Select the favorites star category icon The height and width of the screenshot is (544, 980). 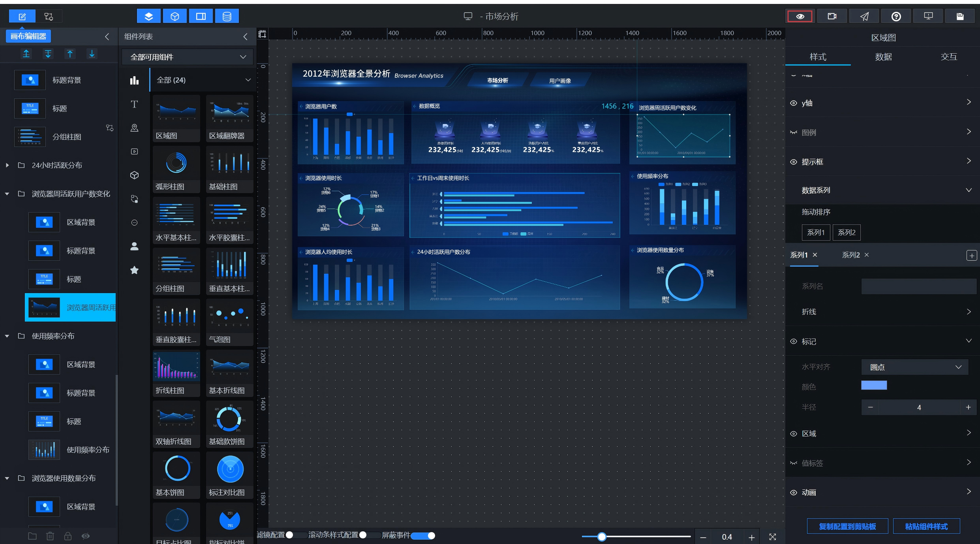pyautogui.click(x=134, y=270)
